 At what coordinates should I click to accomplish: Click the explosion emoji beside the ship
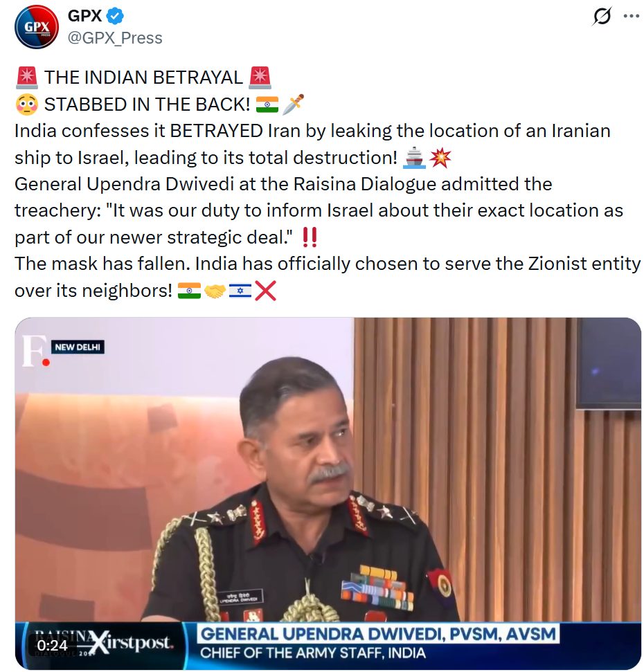point(440,157)
